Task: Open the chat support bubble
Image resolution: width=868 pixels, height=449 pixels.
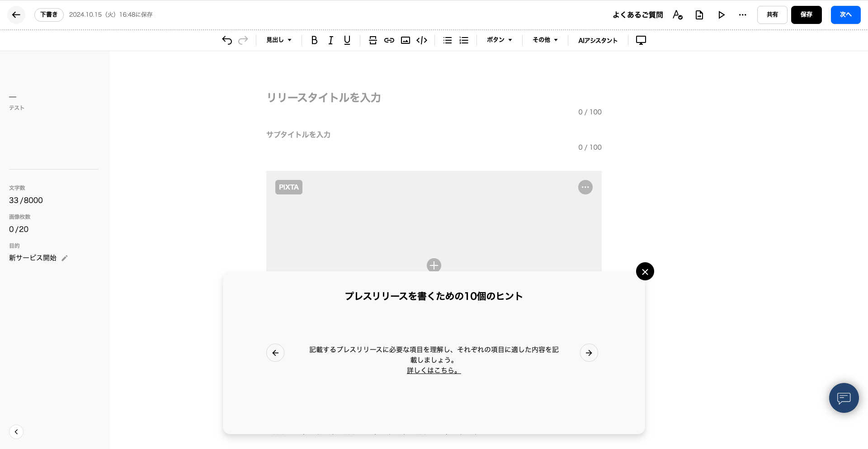Action: pyautogui.click(x=844, y=398)
